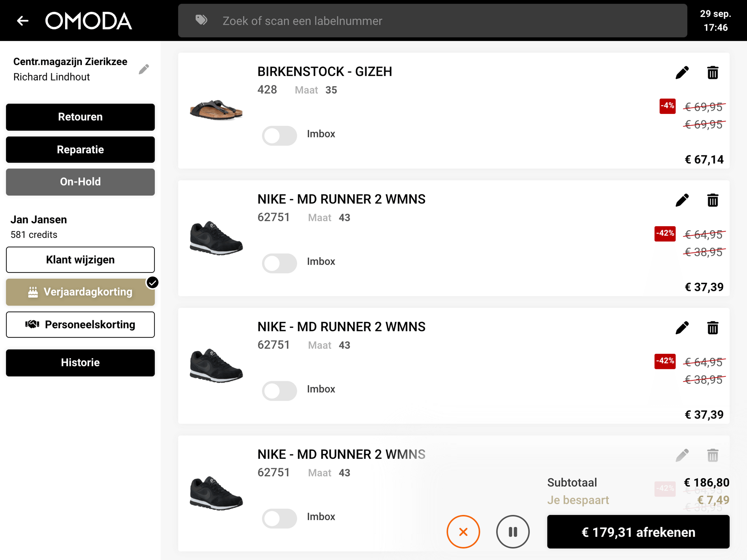Click the -42% badge on first Nike item
This screenshot has width=747, height=560.
pos(665,234)
